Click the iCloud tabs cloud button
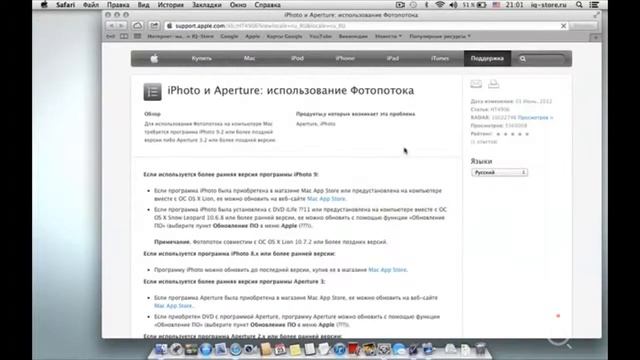Screen dimensions: 640x360 tap(138, 26)
